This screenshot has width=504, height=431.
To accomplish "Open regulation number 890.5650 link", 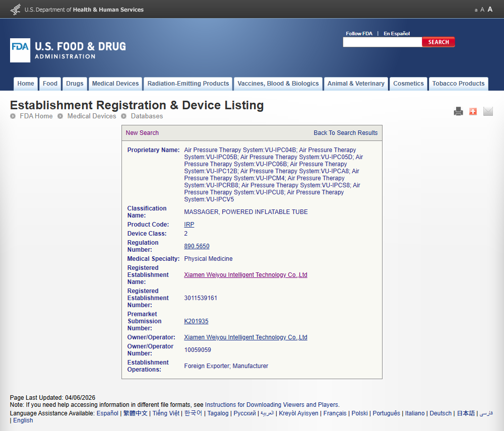I will [197, 246].
